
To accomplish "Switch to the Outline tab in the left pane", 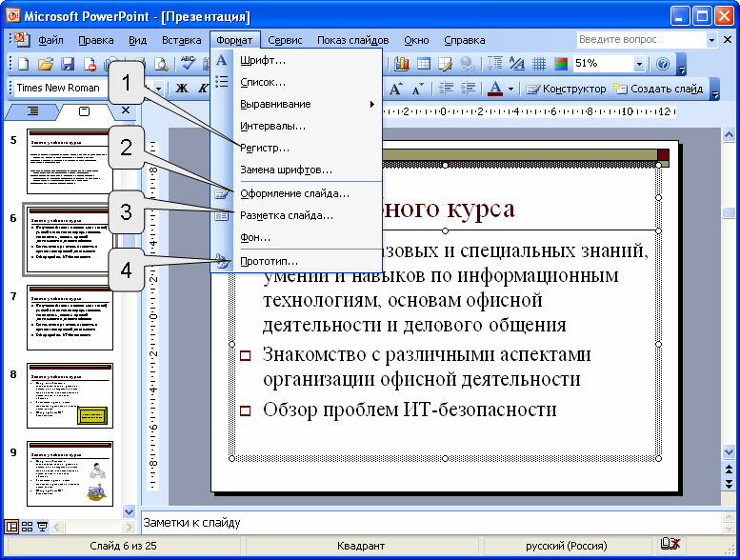I will point(32,111).
